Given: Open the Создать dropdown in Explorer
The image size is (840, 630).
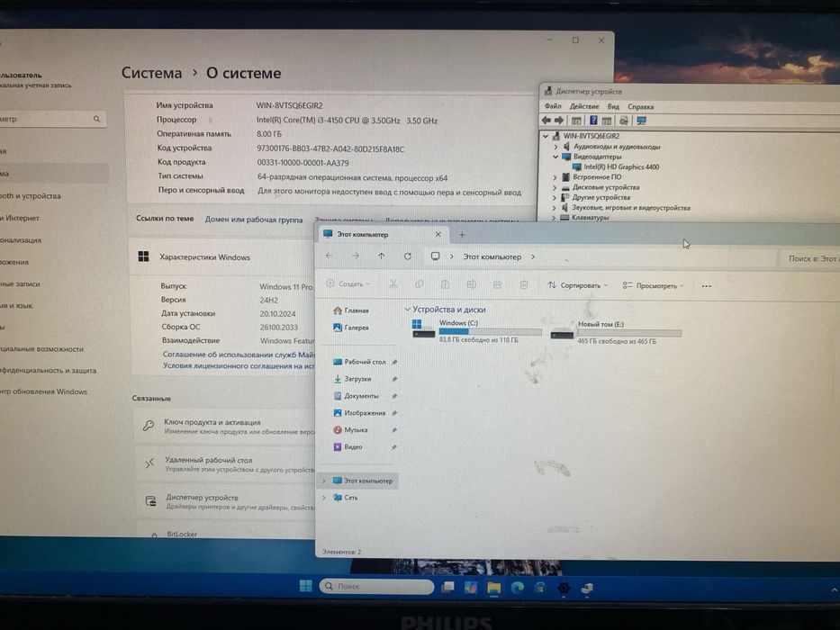Looking at the screenshot, I should click(348, 283).
